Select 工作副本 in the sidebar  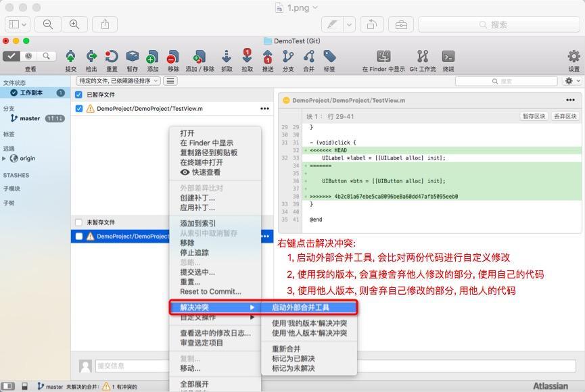pyautogui.click(x=35, y=93)
